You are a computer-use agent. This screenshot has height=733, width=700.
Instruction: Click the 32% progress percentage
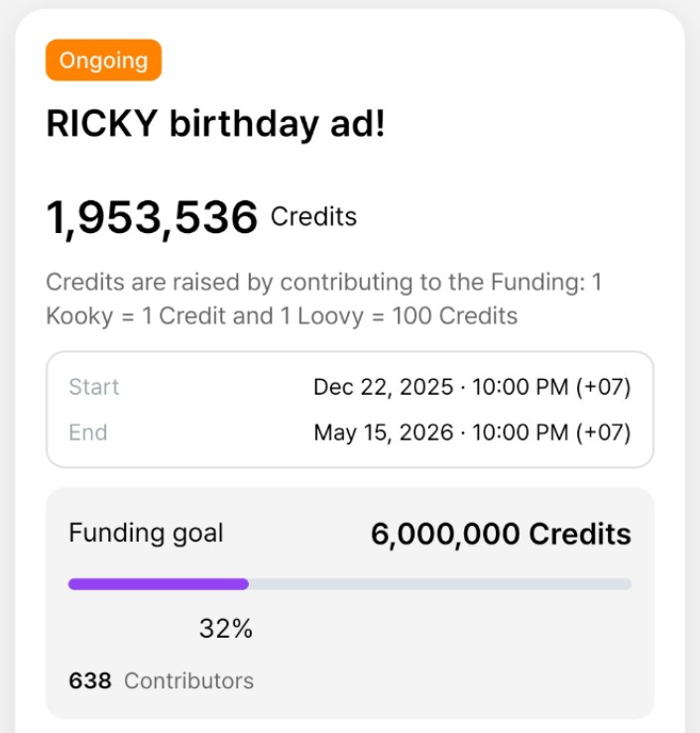tap(226, 629)
